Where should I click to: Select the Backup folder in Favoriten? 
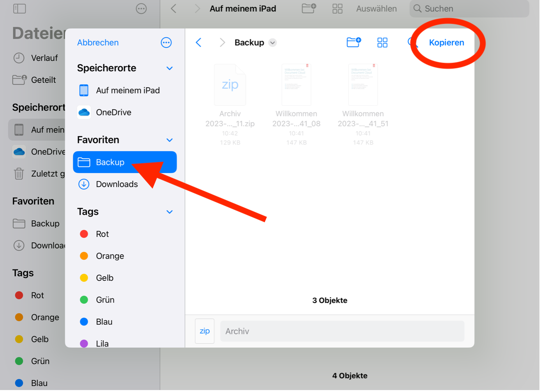[125, 162]
